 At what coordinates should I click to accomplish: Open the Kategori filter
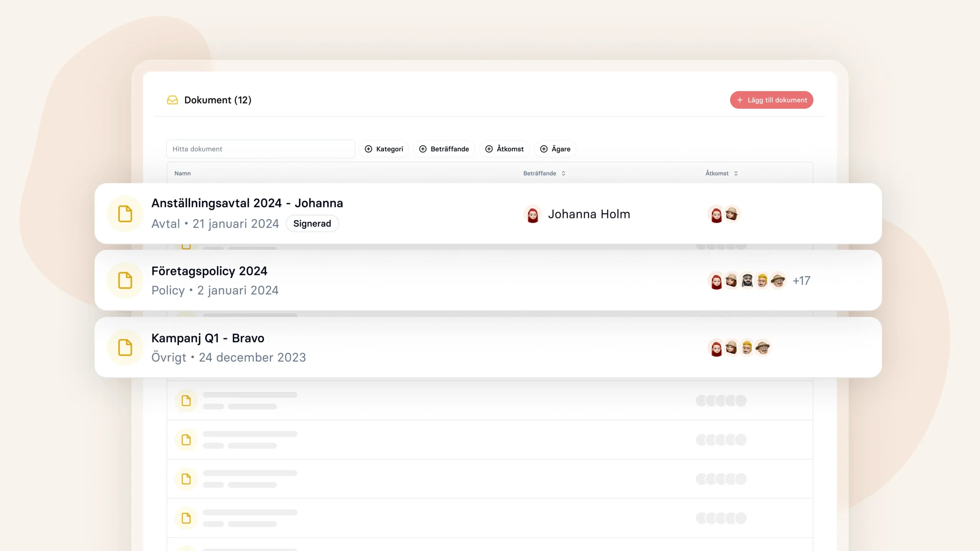tap(384, 149)
